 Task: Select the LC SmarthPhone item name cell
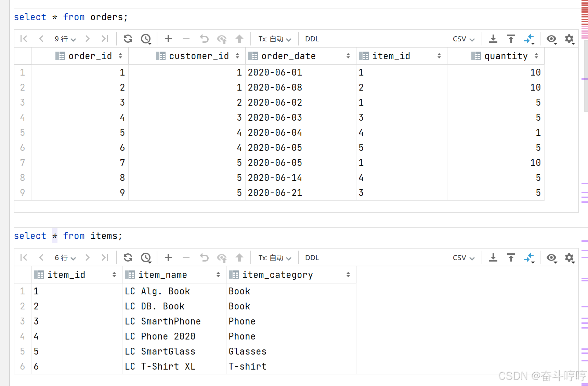click(x=174, y=321)
